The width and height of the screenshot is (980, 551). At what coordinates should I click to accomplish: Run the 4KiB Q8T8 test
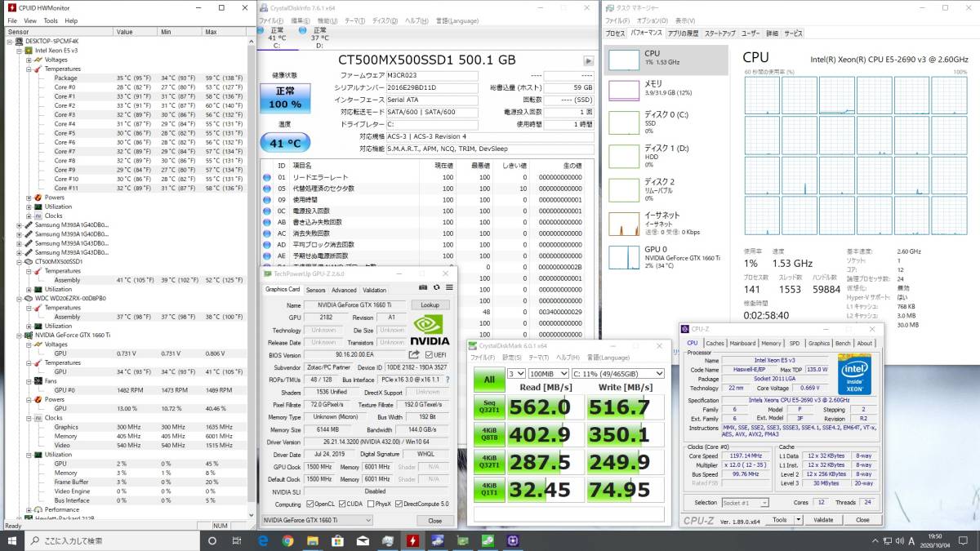pyautogui.click(x=489, y=435)
